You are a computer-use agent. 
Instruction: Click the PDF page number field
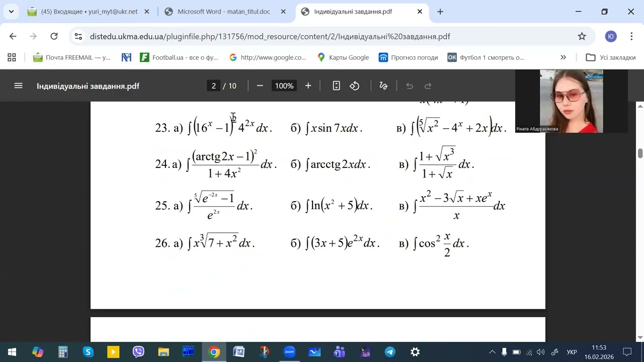click(x=214, y=86)
